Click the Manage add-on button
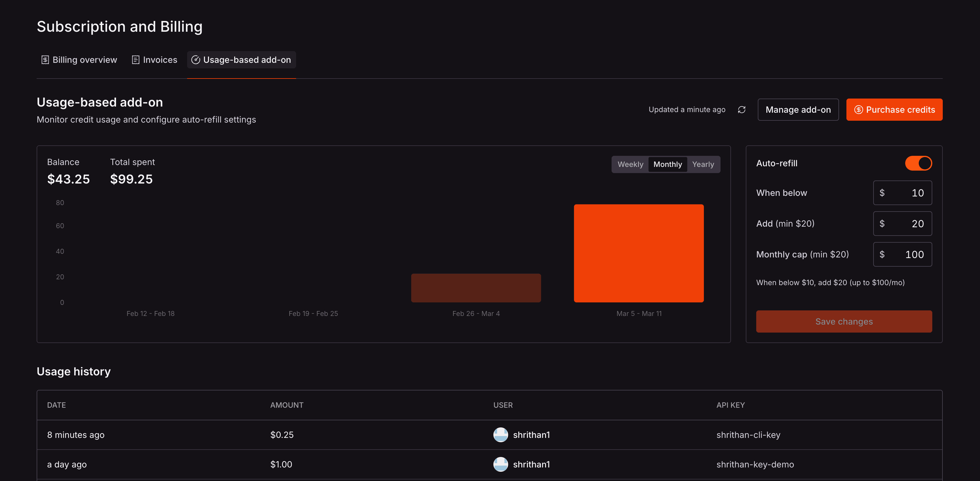 coord(798,110)
